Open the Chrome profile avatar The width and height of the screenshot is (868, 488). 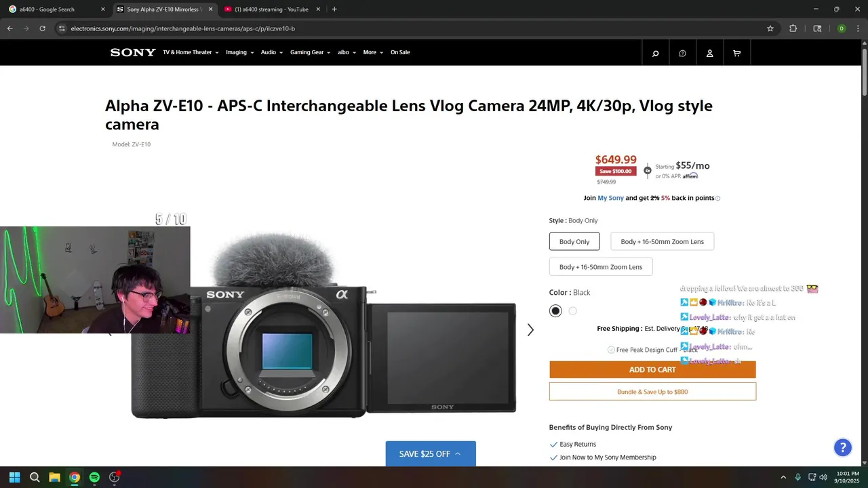tap(842, 28)
